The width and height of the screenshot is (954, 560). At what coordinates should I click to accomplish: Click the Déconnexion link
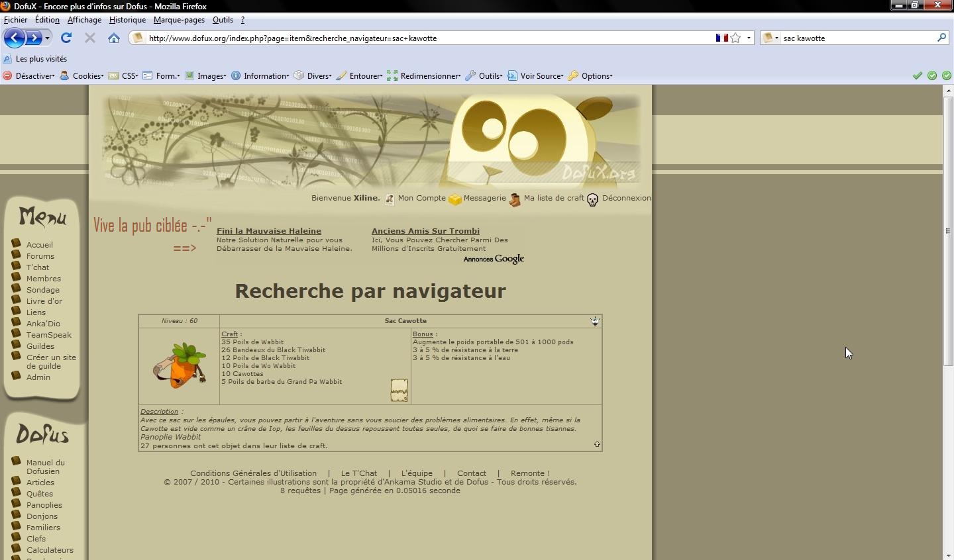[626, 198]
